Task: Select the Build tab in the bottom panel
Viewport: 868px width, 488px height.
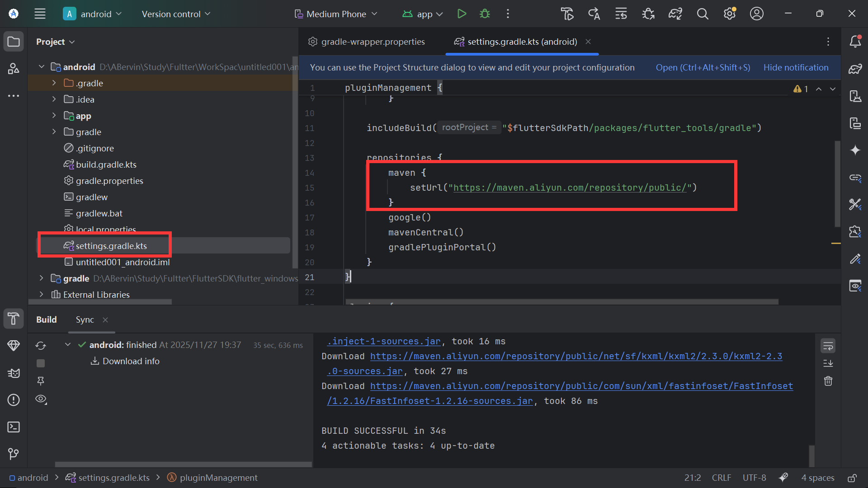Action: tap(47, 319)
